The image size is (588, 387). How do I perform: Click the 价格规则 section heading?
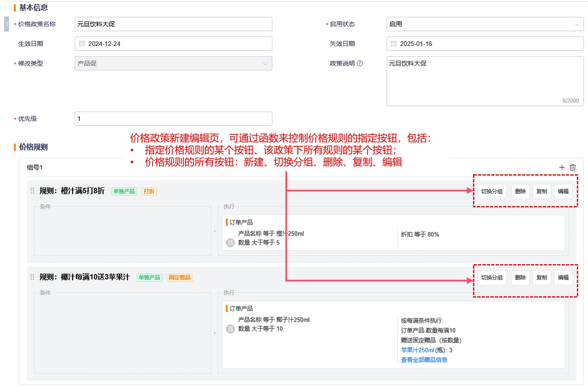[x=33, y=147]
